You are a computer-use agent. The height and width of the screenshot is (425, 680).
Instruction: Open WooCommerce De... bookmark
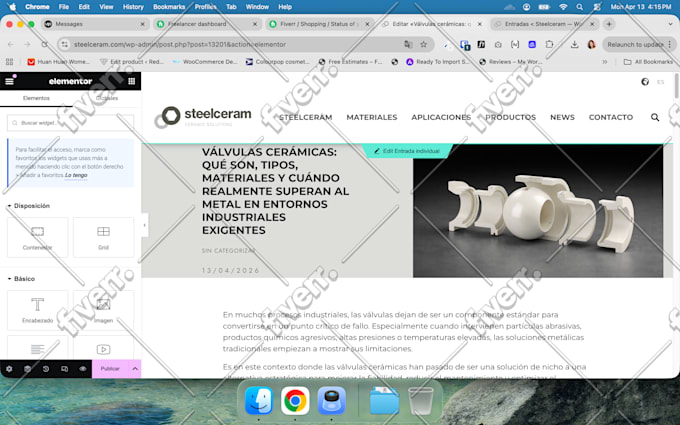(205, 62)
